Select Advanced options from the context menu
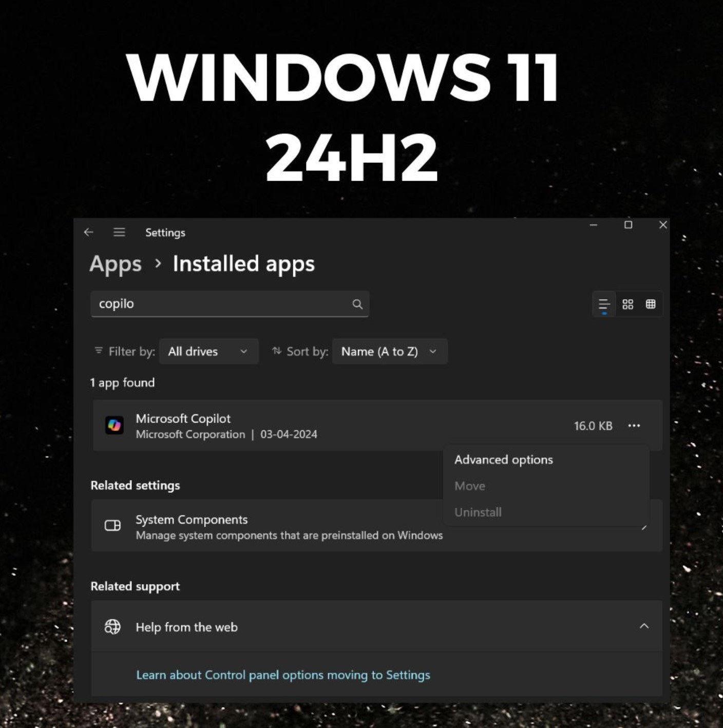 coord(503,459)
